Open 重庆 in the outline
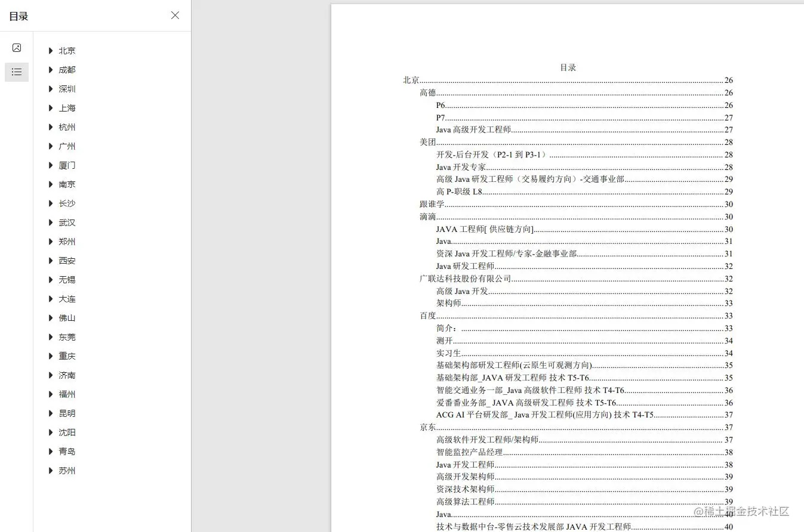The image size is (804, 532). tap(67, 356)
